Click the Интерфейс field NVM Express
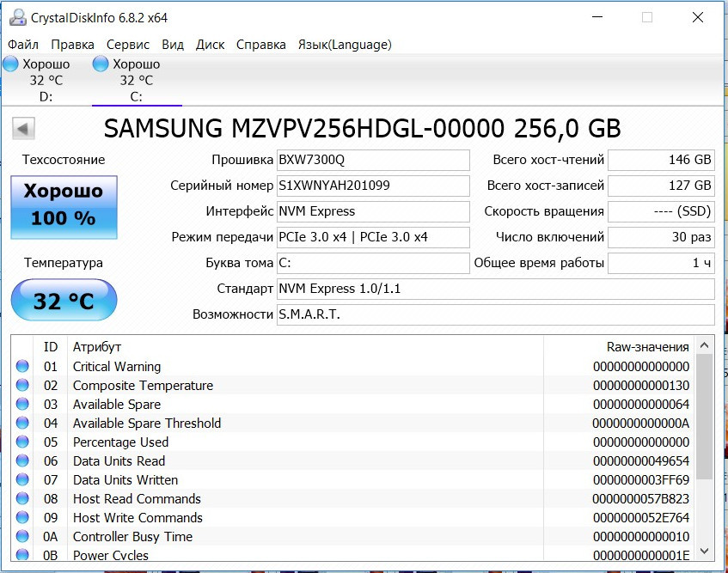This screenshot has height=573, width=728. point(373,211)
